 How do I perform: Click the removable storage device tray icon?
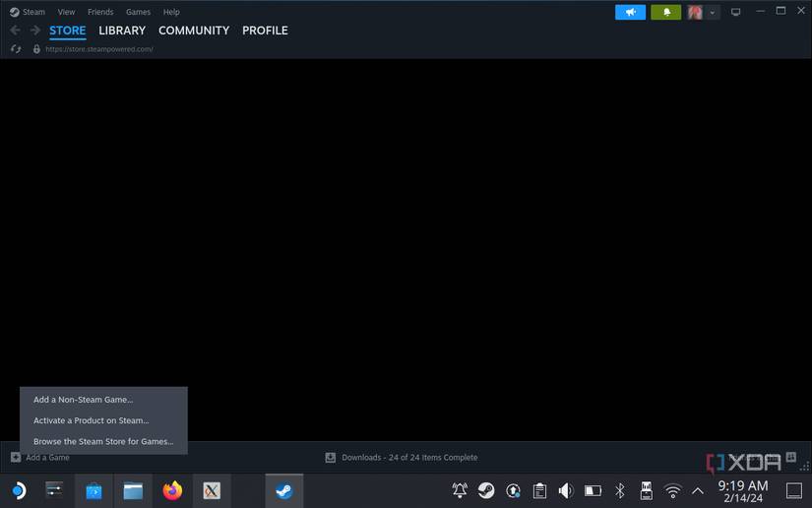coord(647,490)
